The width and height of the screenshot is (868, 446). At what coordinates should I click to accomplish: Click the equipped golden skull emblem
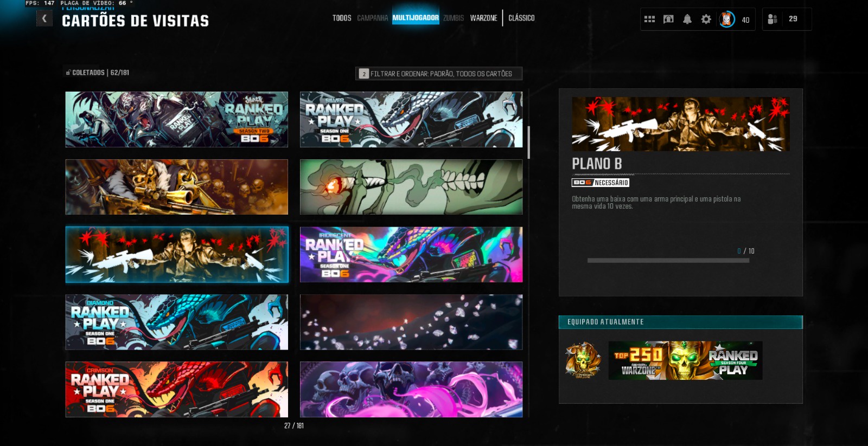[583, 360]
